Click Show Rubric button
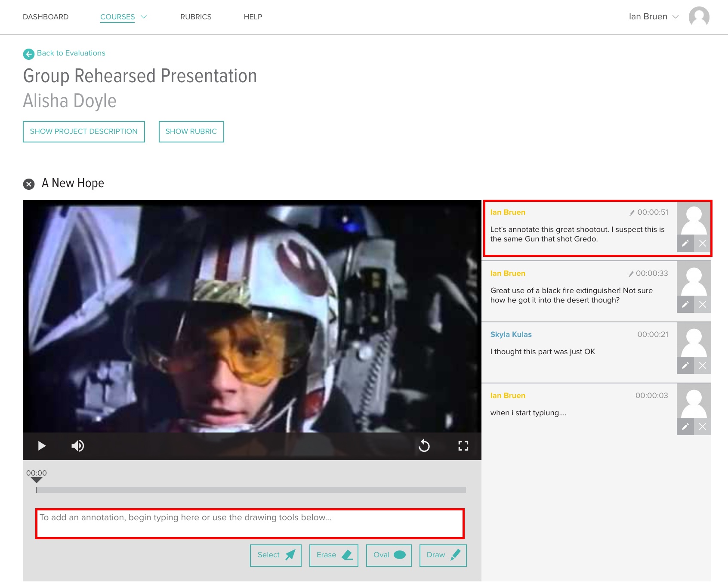The height and width of the screenshot is (587, 728). [x=191, y=132]
